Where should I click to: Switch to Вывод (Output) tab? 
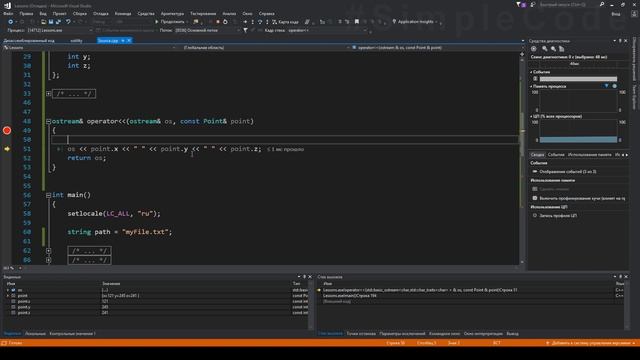click(x=513, y=334)
